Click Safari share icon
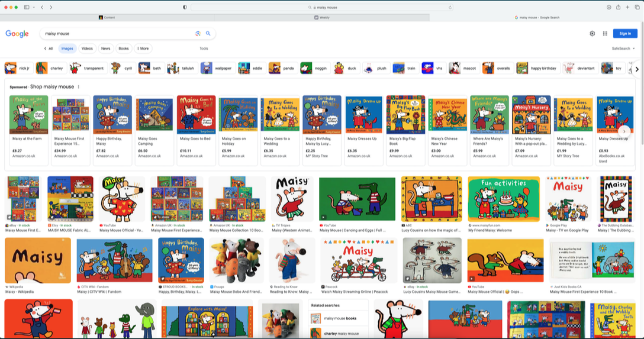This screenshot has height=339, width=644. [618, 7]
